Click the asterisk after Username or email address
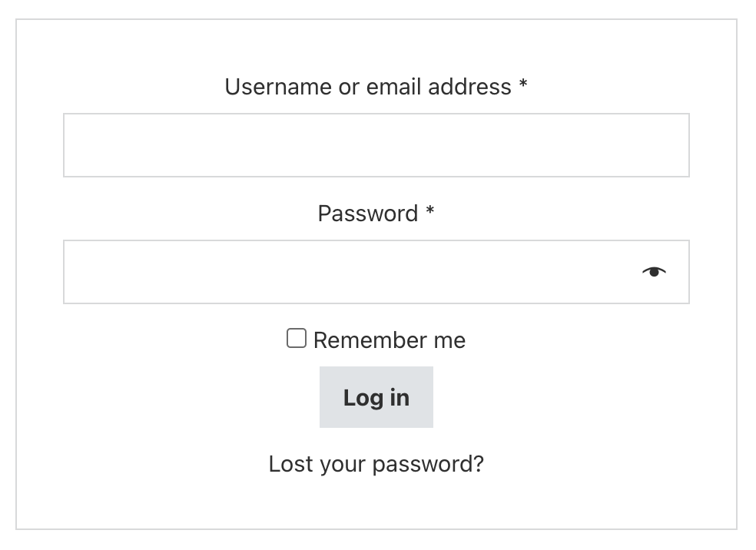The width and height of the screenshot is (756, 550). coord(523,84)
